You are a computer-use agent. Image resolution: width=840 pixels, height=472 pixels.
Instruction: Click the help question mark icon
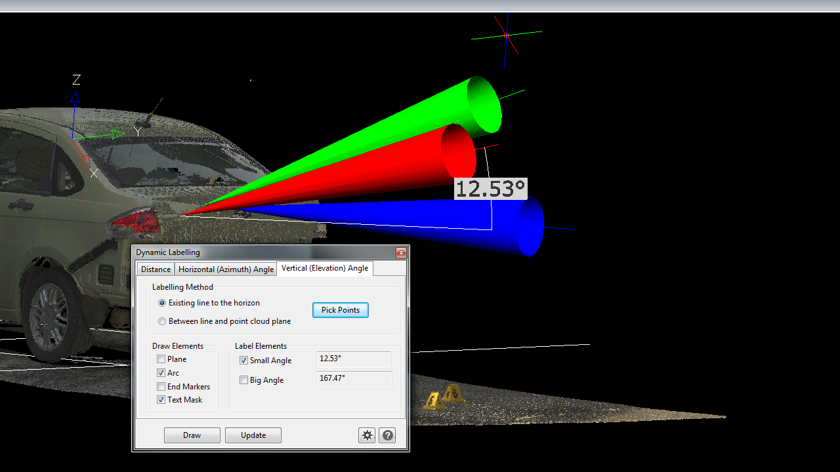(388, 435)
